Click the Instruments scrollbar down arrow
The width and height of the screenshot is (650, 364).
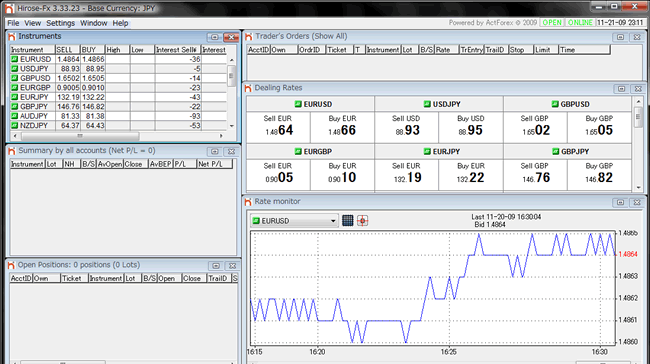[232, 126]
